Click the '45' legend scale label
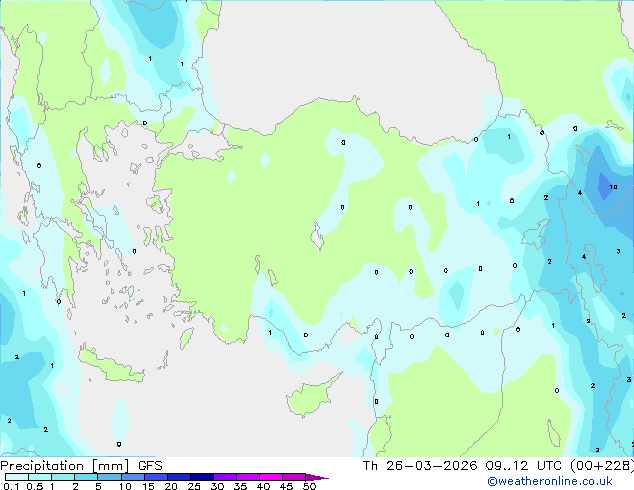Image resolution: width=634 pixels, height=490 pixels. (286, 486)
